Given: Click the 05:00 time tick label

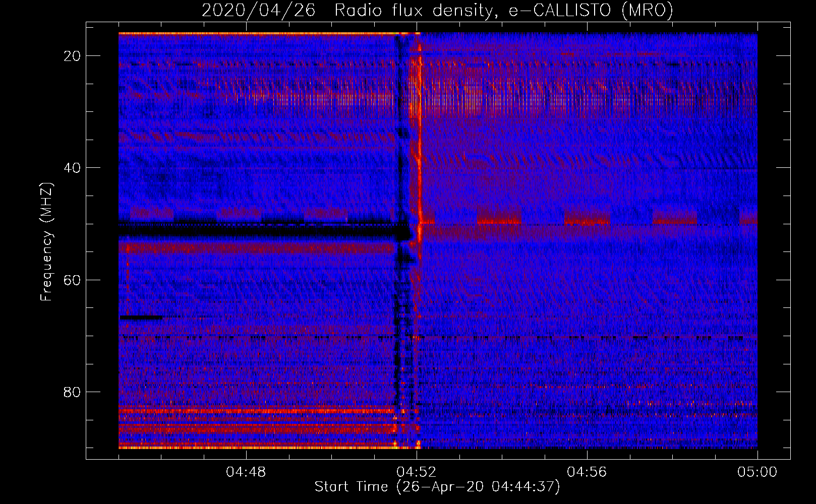Looking at the screenshot, I should 757,472.
